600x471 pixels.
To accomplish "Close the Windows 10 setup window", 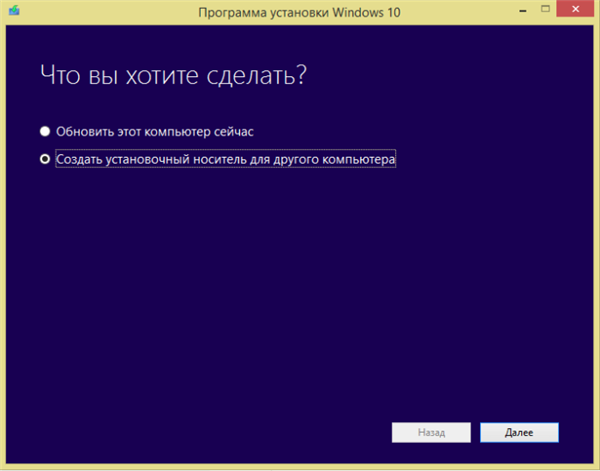I will [575, 9].
